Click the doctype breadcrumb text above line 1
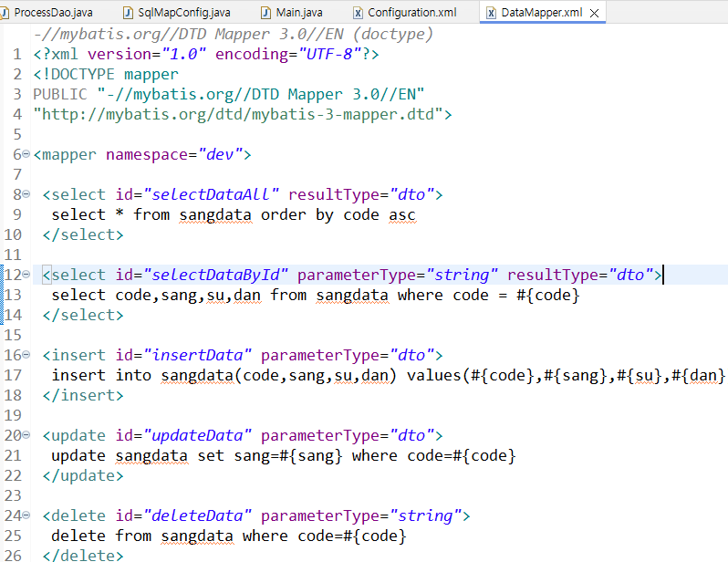This screenshot has height=562, width=728. (x=233, y=34)
